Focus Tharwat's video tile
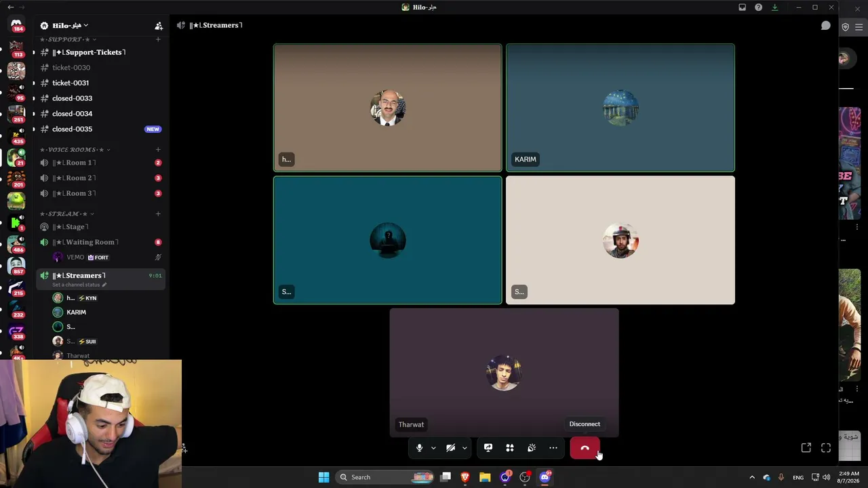Screen dimensions: 868x488 pyautogui.click(x=504, y=373)
